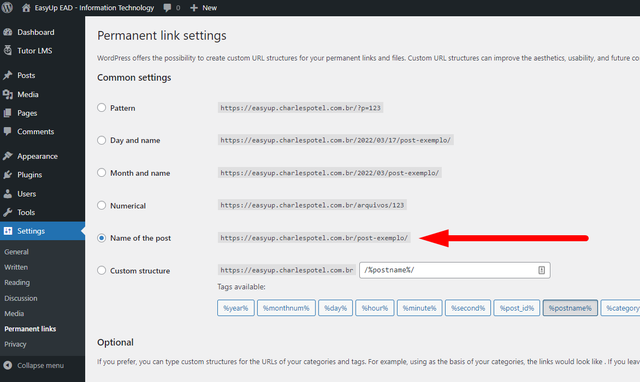Click the site home icon in admin bar

(x=26, y=8)
